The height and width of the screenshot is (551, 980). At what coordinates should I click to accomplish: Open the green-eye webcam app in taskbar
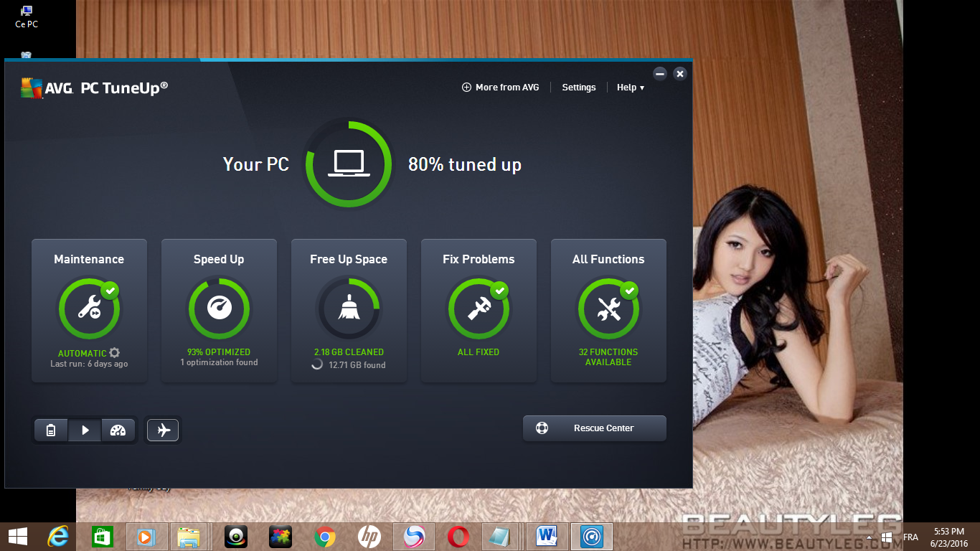[236, 537]
